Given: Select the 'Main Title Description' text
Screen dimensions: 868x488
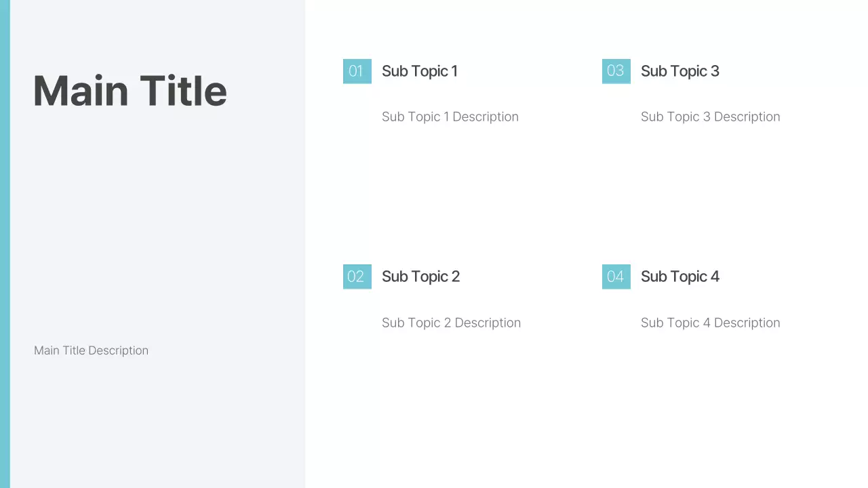Looking at the screenshot, I should 91,350.
